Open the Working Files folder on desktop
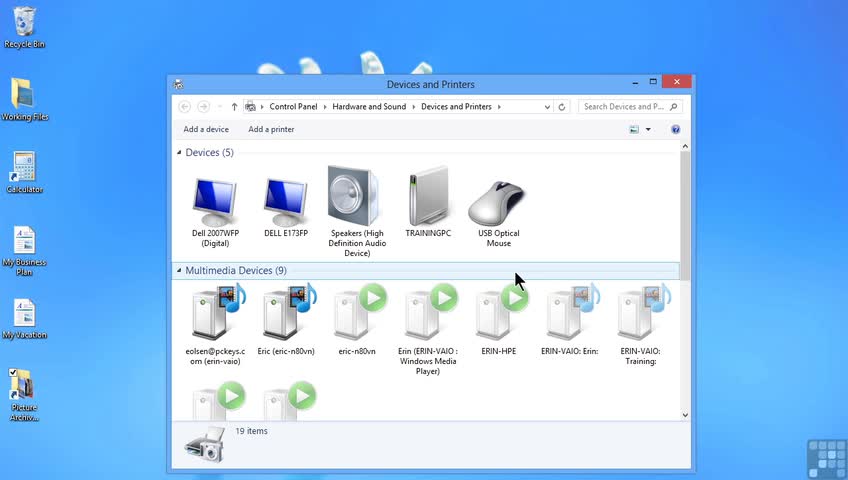 [x=24, y=99]
